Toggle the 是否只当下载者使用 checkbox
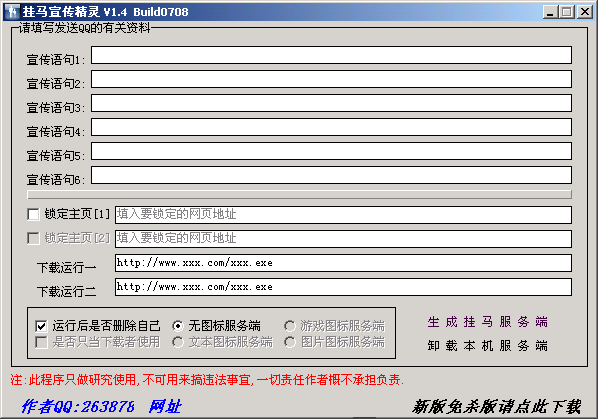 click(41, 342)
